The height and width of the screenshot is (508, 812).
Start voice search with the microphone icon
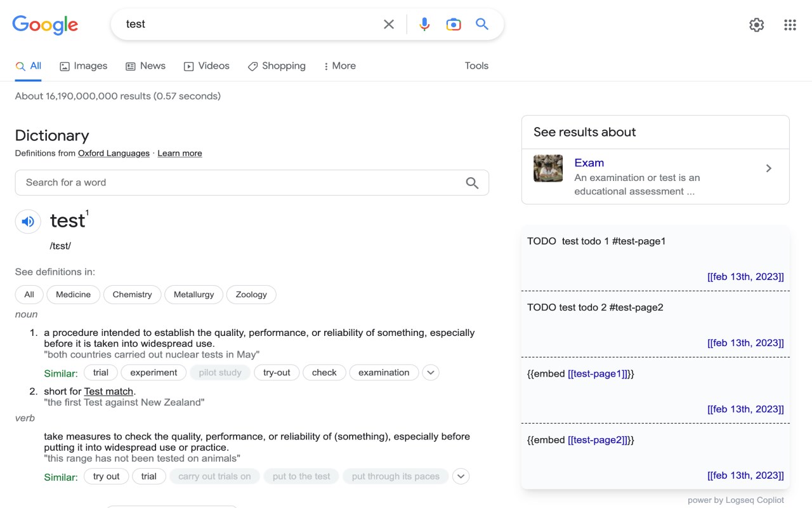(424, 24)
